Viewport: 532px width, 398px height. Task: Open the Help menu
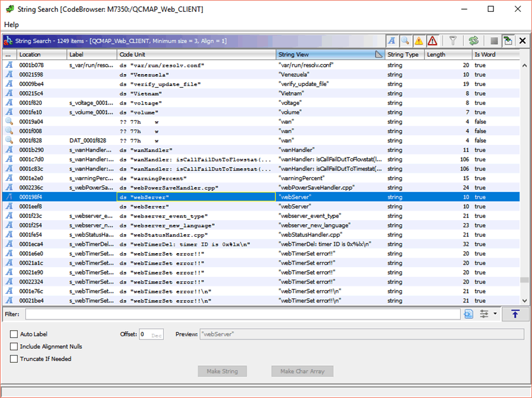click(x=11, y=25)
